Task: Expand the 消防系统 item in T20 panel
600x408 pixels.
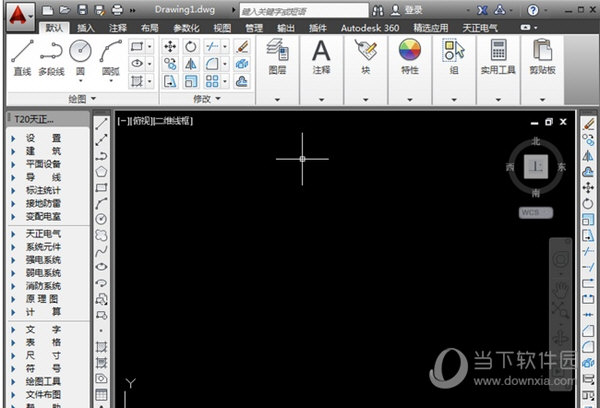Action: pyautogui.click(x=43, y=286)
